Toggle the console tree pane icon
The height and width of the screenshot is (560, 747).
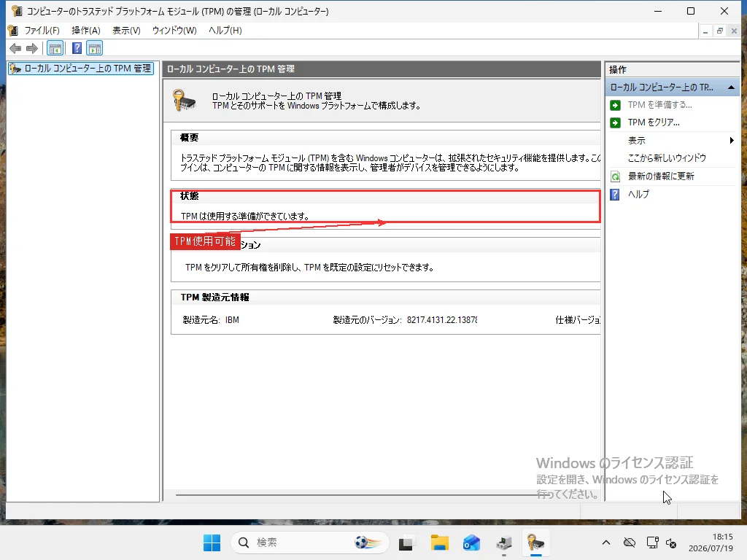pos(55,48)
